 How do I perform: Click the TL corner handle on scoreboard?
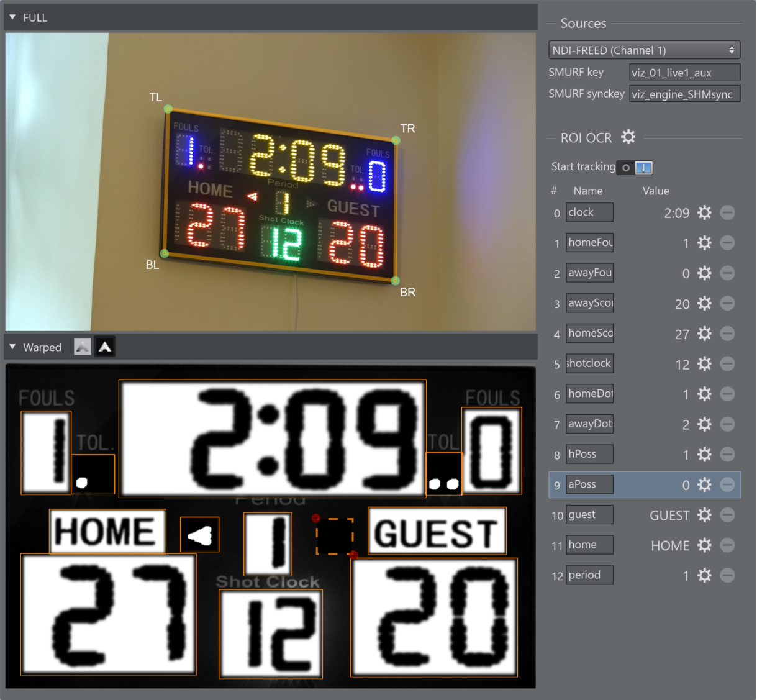[x=168, y=109]
